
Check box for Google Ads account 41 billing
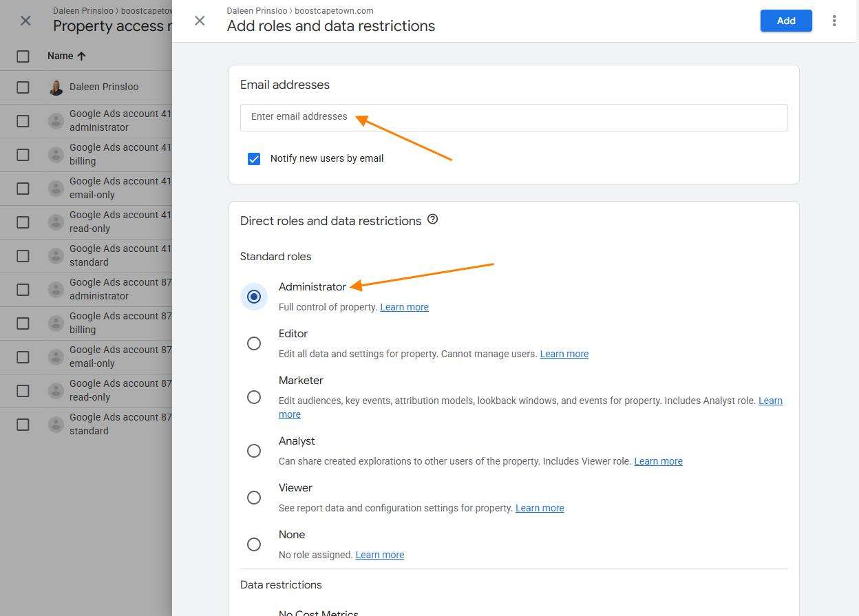(23, 155)
